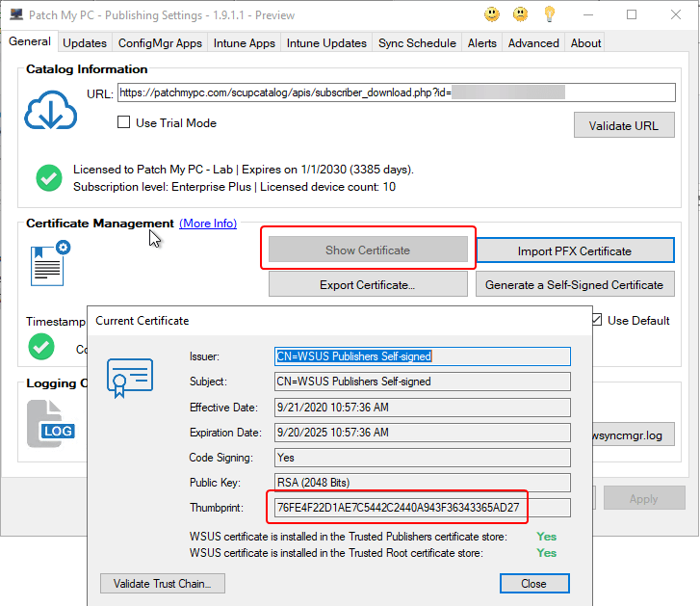Click the Patch My PC title bar icon
This screenshot has width=700, height=606.
[x=16, y=14]
